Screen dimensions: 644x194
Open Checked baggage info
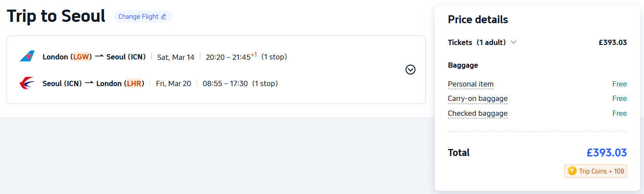click(478, 114)
